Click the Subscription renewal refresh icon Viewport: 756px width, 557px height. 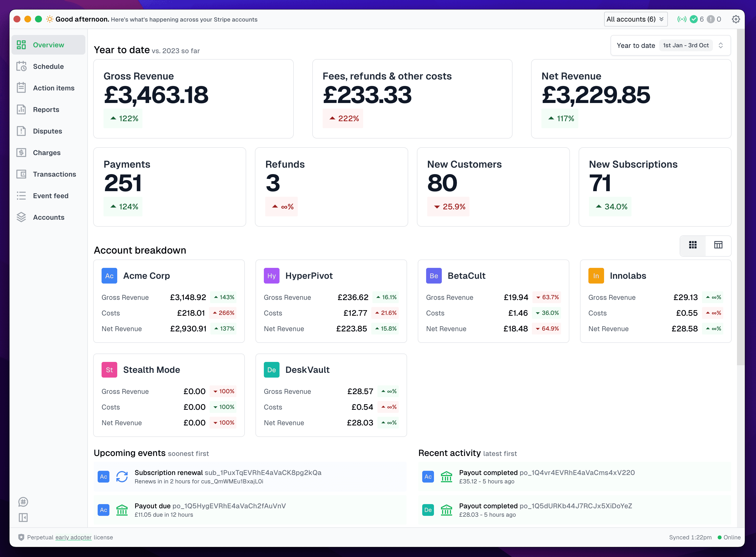(x=122, y=476)
